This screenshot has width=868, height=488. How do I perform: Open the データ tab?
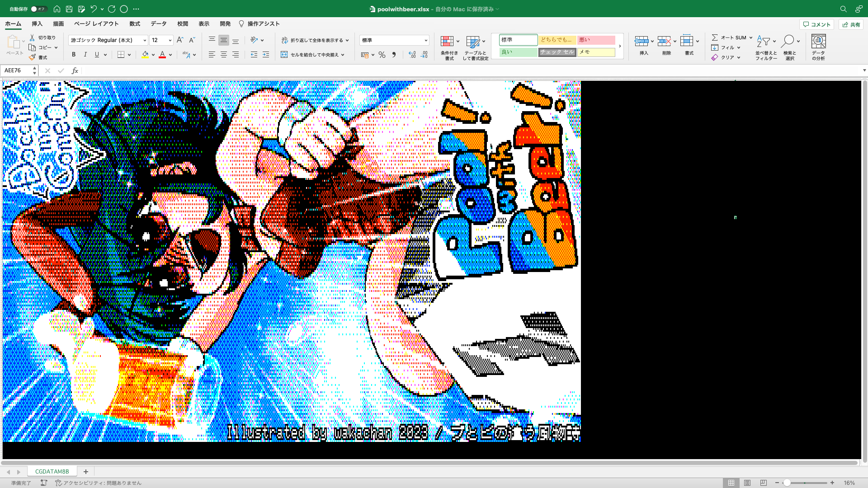pyautogui.click(x=159, y=24)
